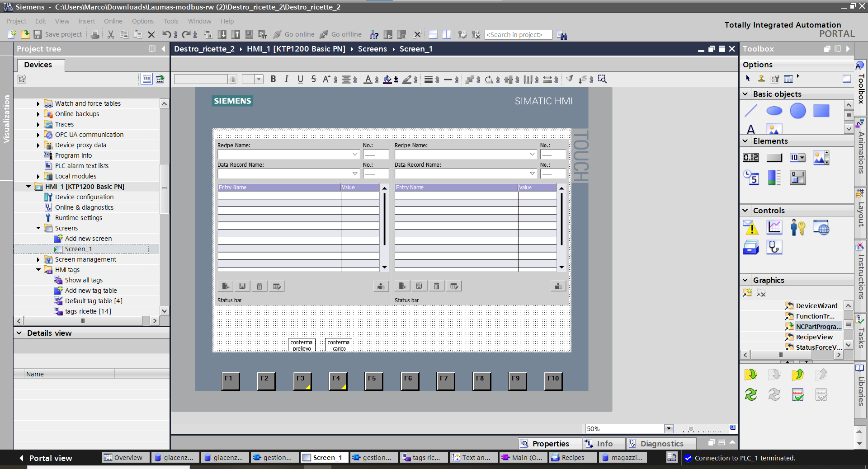This screenshot has width=868, height=469.
Task: Open the 50% zoom level dropdown
Action: pos(668,428)
